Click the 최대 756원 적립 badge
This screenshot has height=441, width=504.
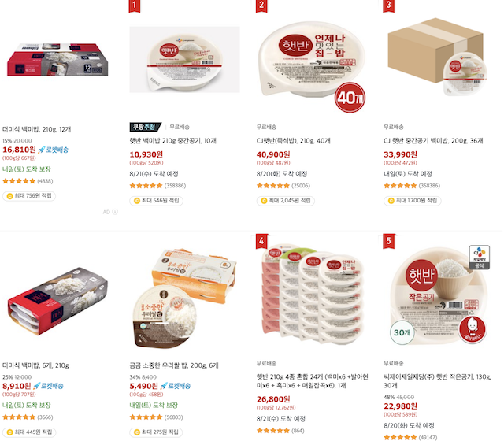point(29,196)
